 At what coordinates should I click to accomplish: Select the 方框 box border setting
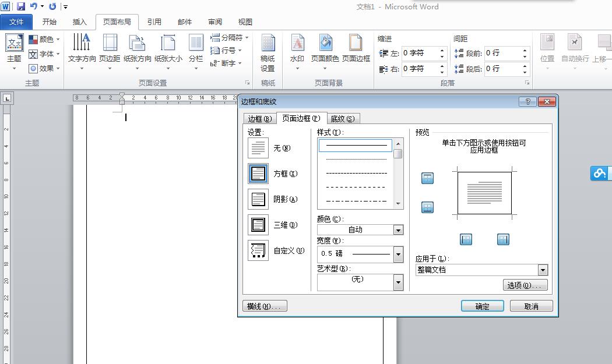258,174
